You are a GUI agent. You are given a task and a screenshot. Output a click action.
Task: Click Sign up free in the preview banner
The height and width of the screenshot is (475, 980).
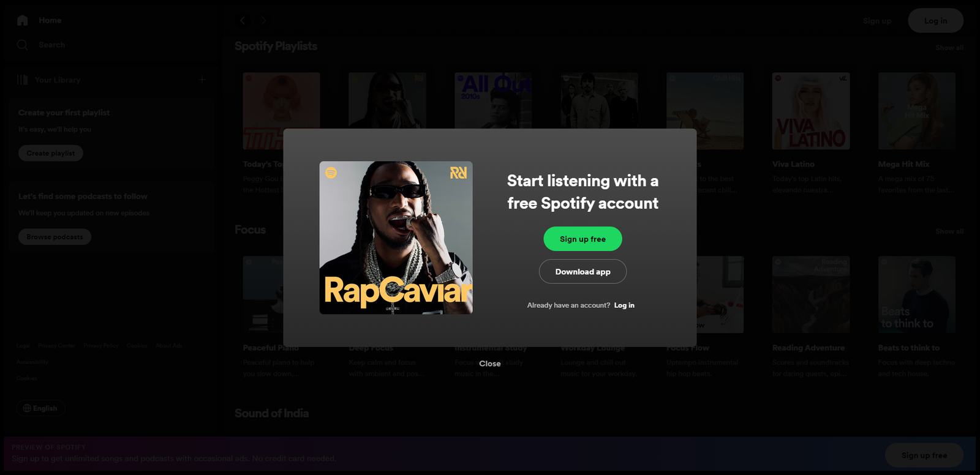[924, 455]
